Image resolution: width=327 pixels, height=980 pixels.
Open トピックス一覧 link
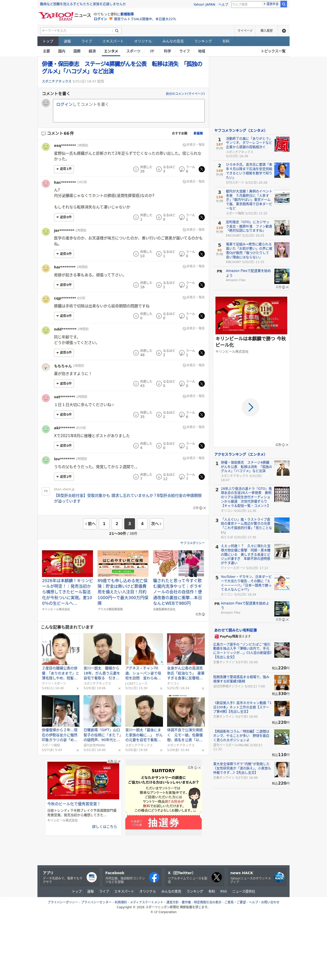(x=273, y=51)
